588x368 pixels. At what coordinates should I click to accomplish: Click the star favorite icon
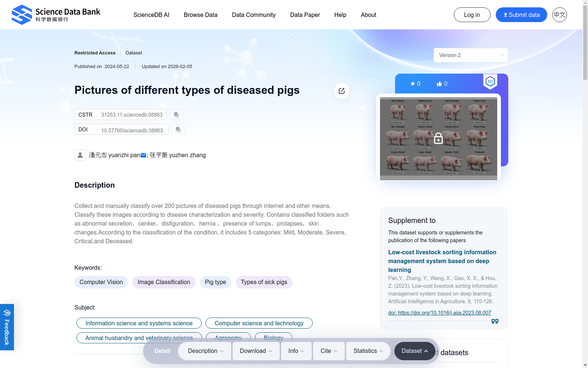(x=413, y=84)
